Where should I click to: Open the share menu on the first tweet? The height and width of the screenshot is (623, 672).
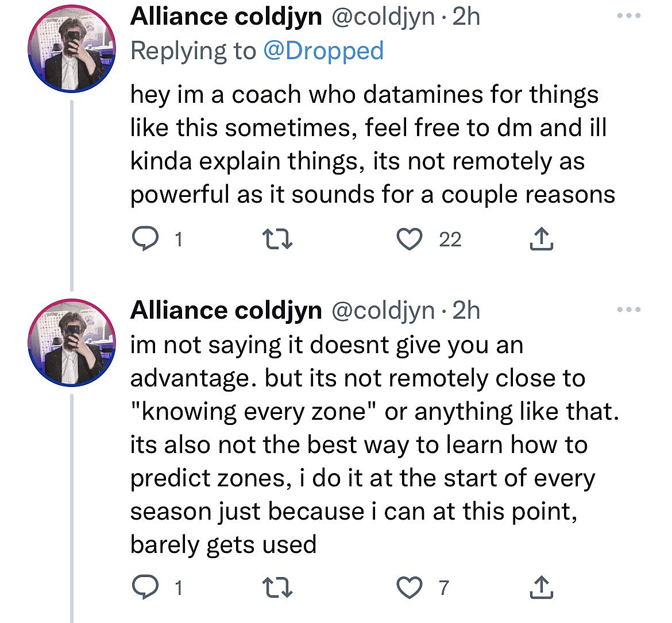[540, 238]
